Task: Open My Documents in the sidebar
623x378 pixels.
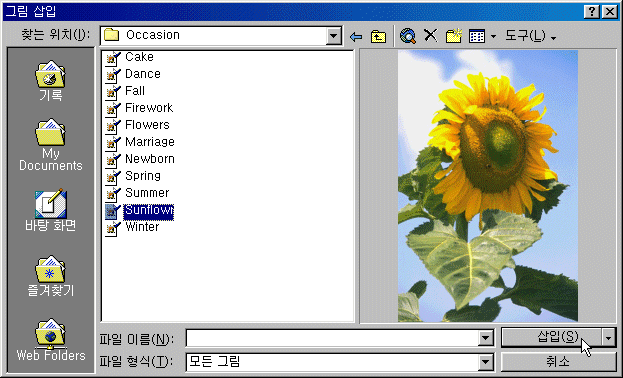Action: (x=50, y=145)
